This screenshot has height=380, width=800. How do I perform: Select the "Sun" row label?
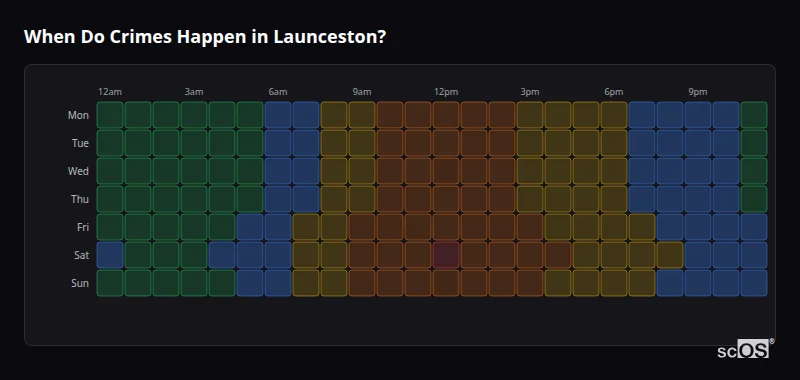coord(80,284)
